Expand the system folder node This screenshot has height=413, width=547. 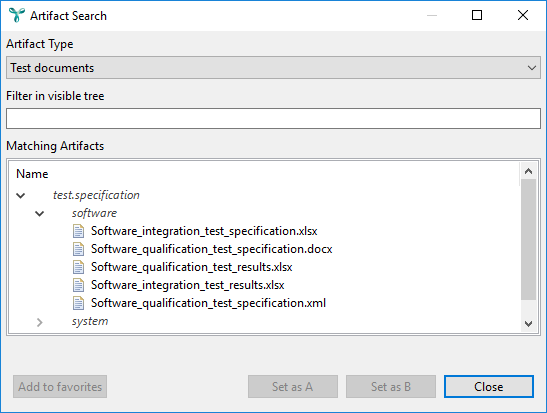click(39, 322)
